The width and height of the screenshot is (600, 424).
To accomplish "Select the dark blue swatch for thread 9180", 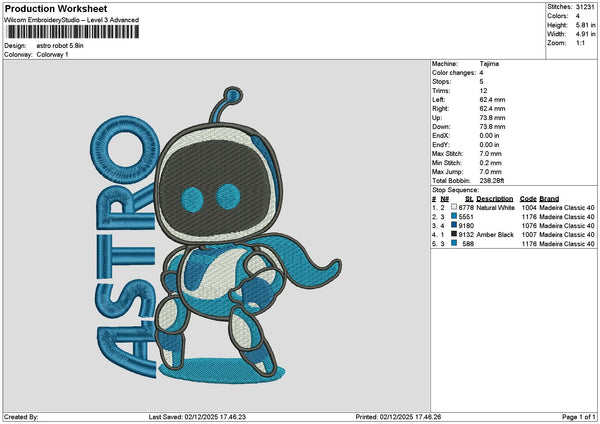I will click(453, 226).
